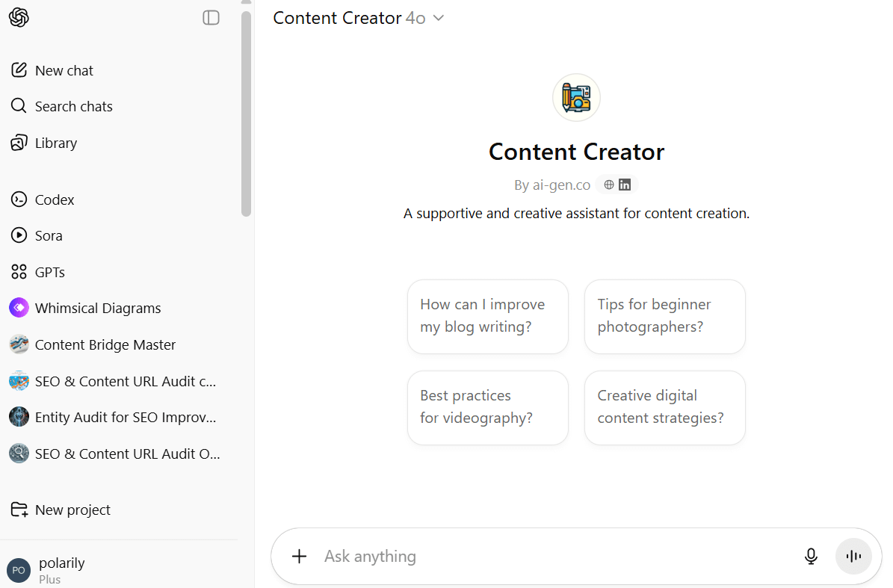Click the plus attach icon
The image size is (893, 588).
click(x=299, y=556)
